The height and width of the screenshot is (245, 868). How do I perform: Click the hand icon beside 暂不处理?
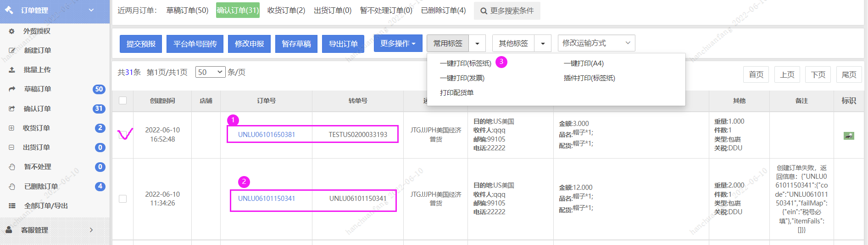pyautogui.click(x=12, y=167)
